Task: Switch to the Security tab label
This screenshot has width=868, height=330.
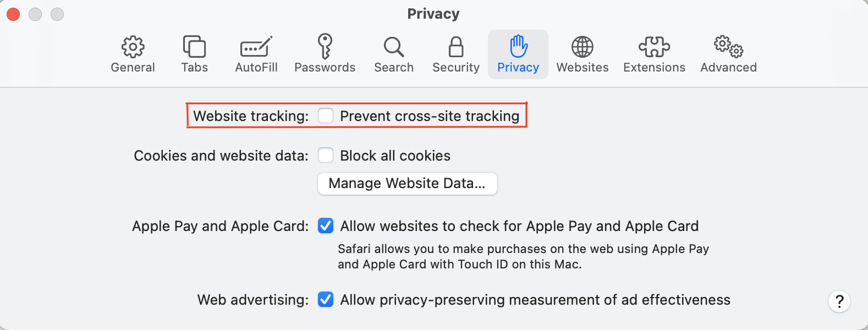Action: pyautogui.click(x=456, y=67)
